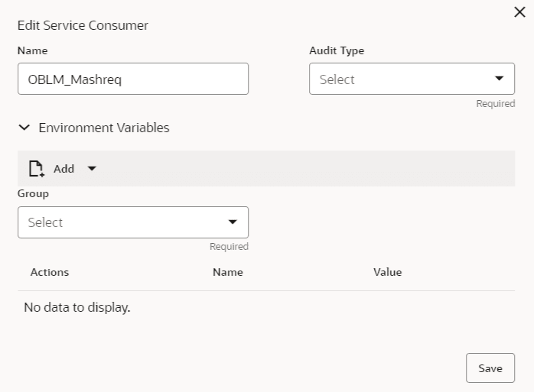
Task: Open the Add button's dropdown caret
Action: click(92, 169)
